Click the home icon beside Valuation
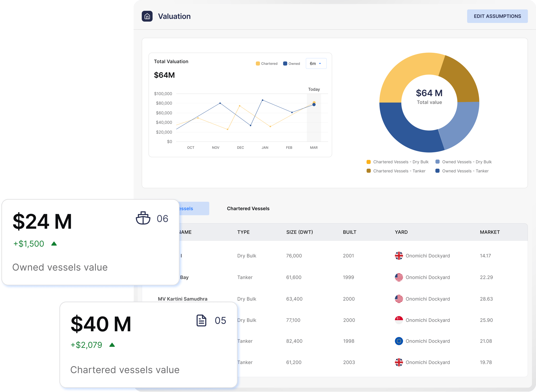536x392 pixels. click(x=147, y=16)
